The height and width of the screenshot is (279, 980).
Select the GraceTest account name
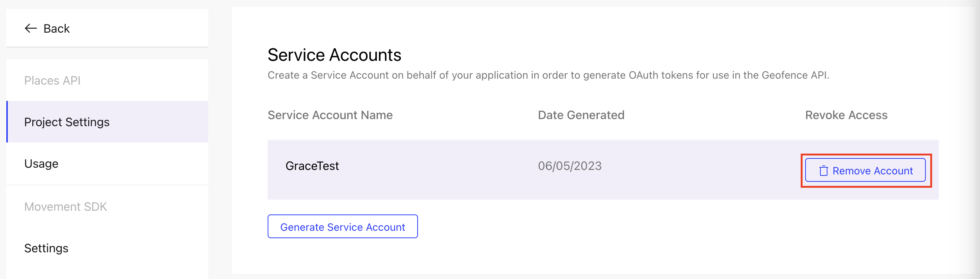[x=312, y=166]
